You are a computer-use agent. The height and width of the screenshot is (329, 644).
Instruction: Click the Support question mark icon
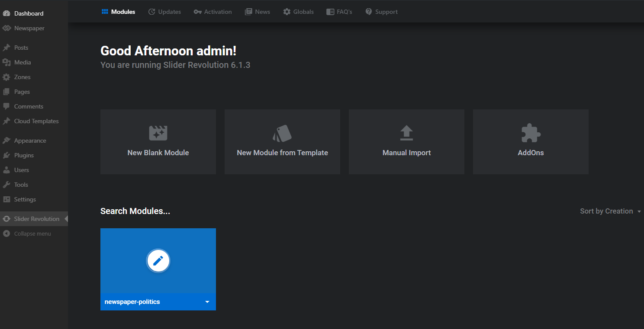pyautogui.click(x=369, y=12)
